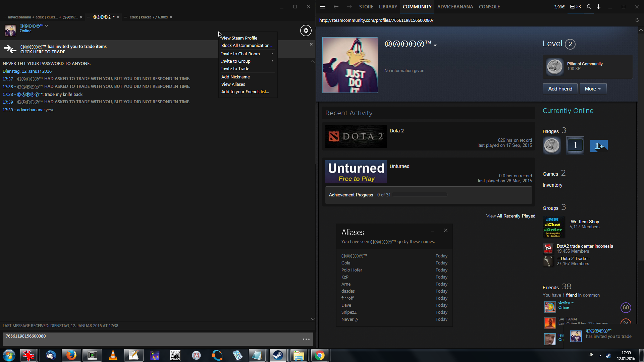The image size is (644, 362).
Task: Close the Aliases popup
Action: (x=445, y=230)
